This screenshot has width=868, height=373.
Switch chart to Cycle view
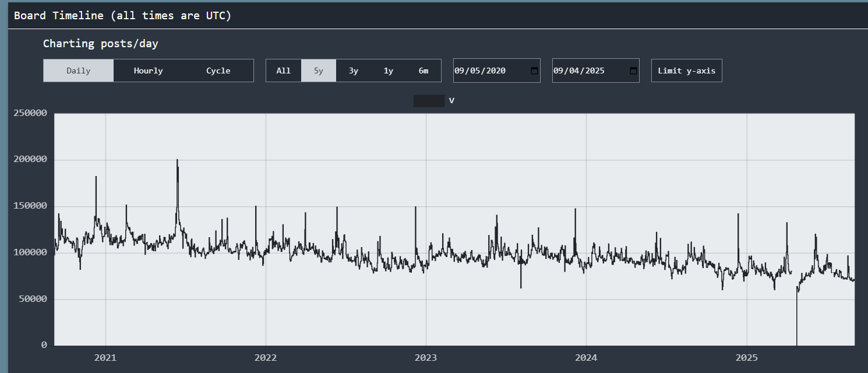pos(218,71)
